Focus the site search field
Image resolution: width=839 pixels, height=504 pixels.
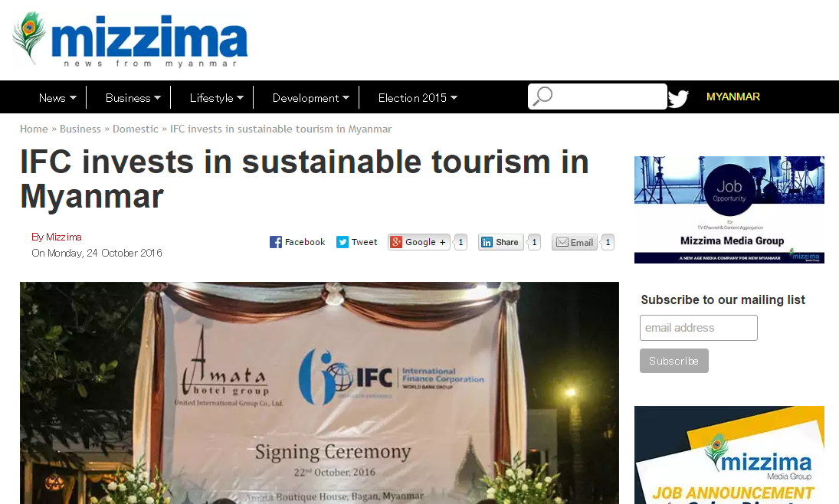click(x=598, y=97)
